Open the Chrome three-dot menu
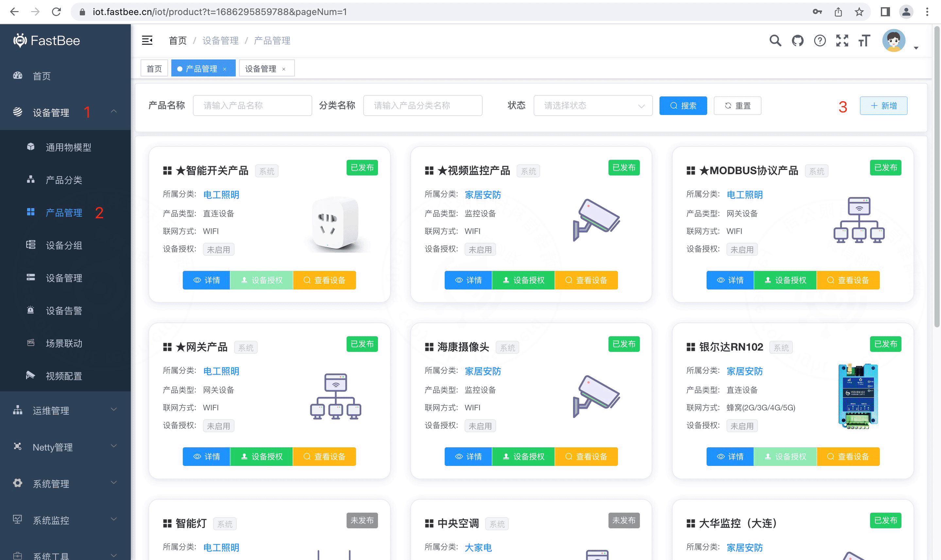 coord(927,12)
